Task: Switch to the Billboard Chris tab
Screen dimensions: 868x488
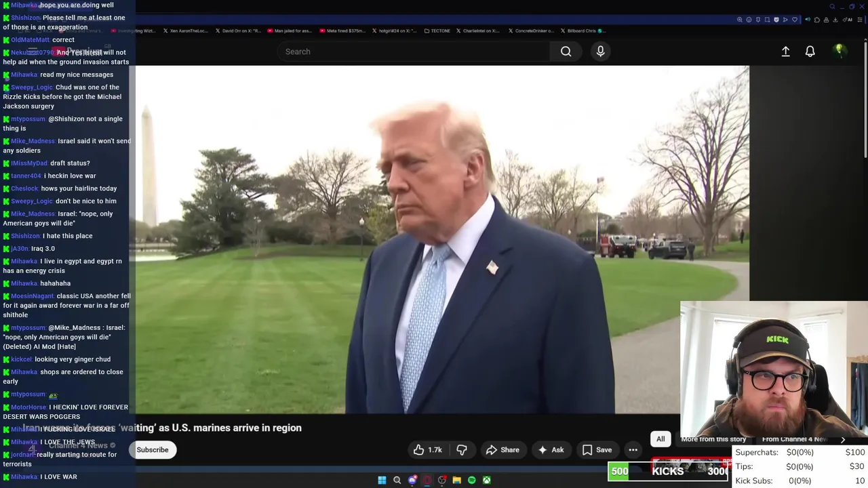Action: coord(583,30)
